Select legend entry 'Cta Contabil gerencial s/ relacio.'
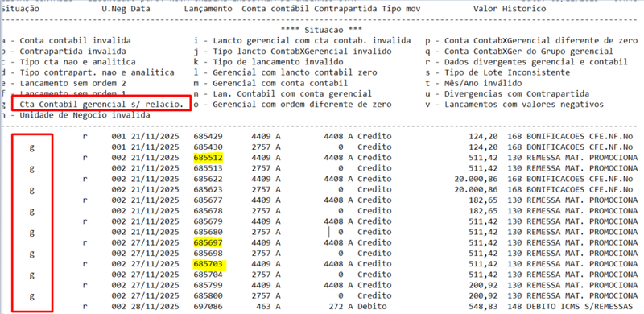644x314 pixels. [x=101, y=105]
